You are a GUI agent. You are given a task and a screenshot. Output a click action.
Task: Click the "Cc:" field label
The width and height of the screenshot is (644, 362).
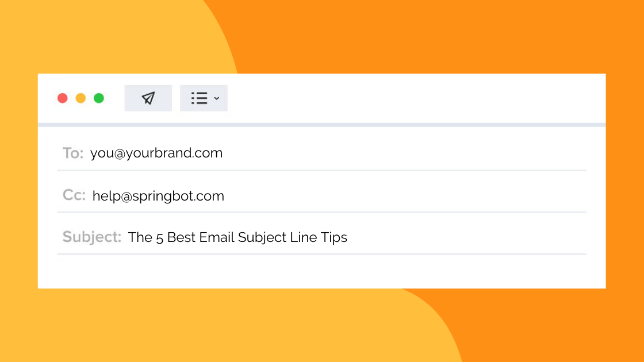74,195
